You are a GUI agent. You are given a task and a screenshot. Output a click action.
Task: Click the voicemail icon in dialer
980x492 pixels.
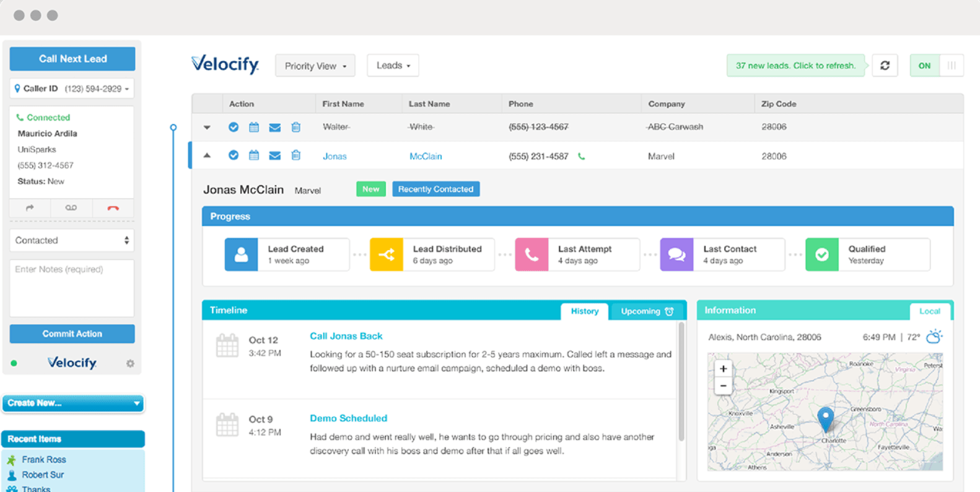(71, 208)
